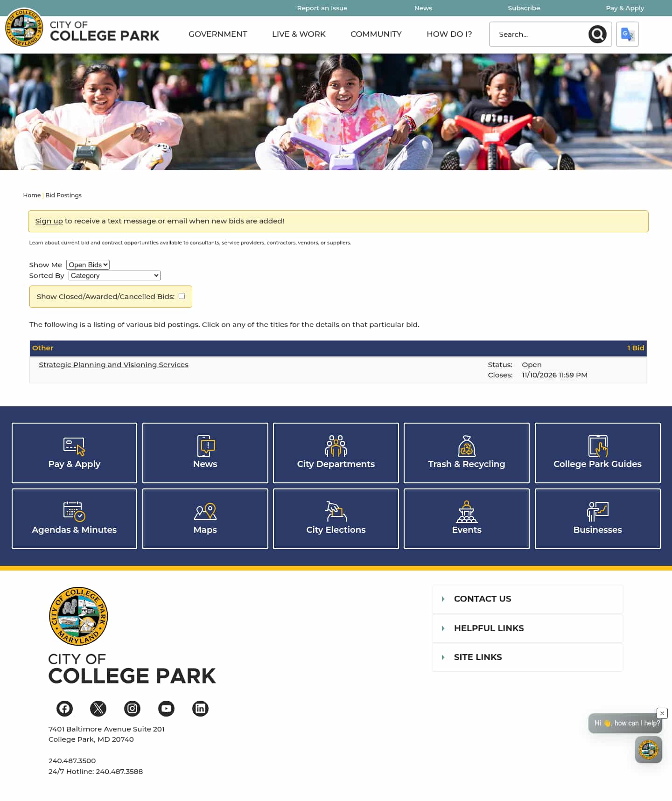Visit the Instagram icon
The width and height of the screenshot is (672, 801).
tap(132, 708)
